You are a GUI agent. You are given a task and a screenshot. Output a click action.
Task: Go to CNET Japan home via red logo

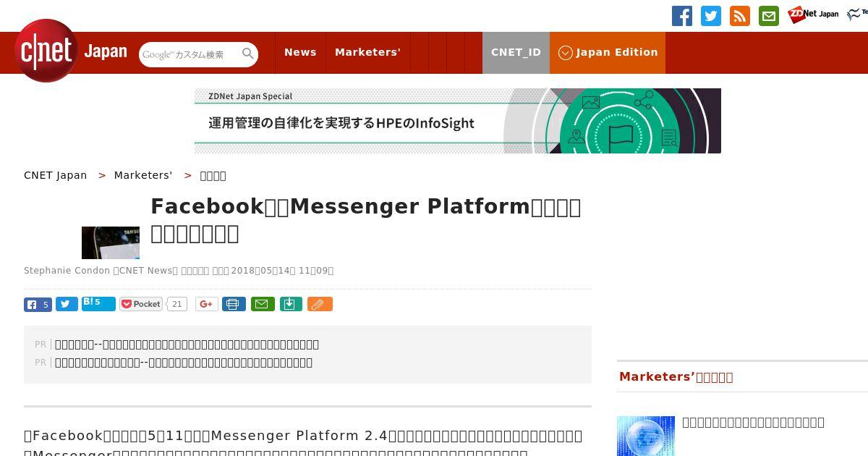pyautogui.click(x=46, y=51)
